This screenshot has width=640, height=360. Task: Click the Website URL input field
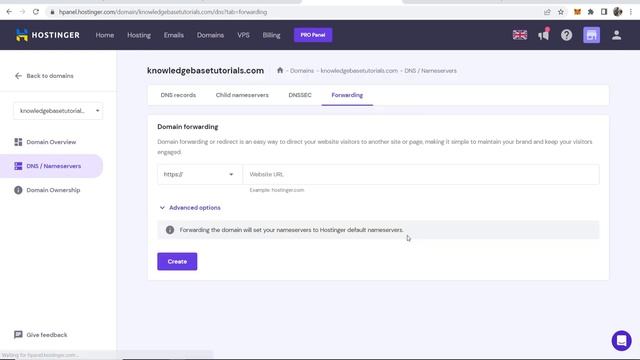(421, 174)
